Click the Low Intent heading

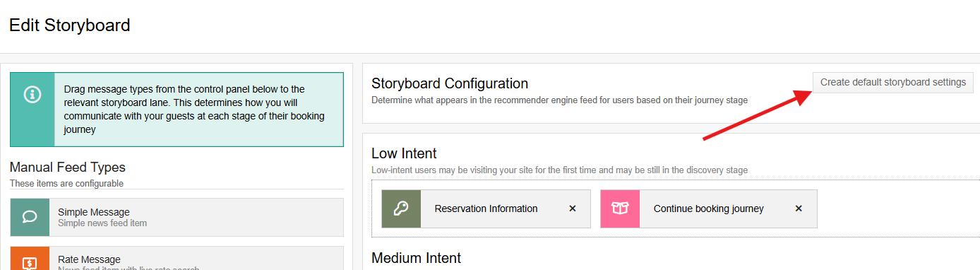(404, 153)
